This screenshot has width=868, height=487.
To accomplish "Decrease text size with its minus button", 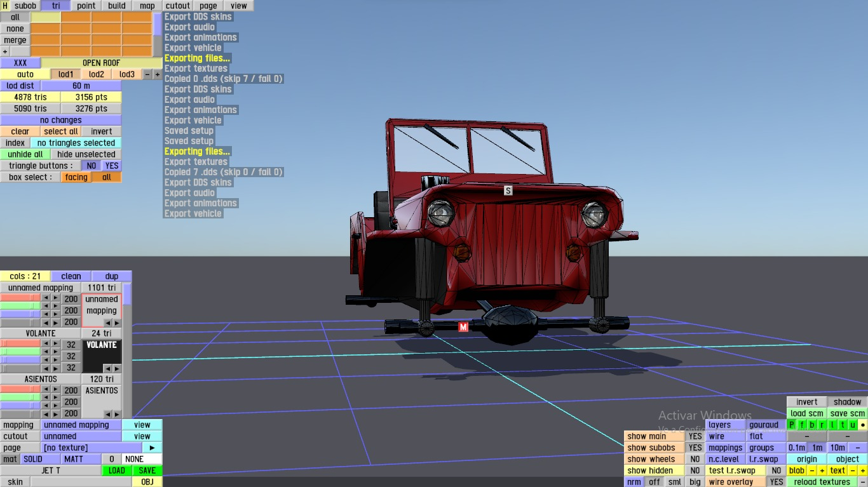I will (x=853, y=470).
